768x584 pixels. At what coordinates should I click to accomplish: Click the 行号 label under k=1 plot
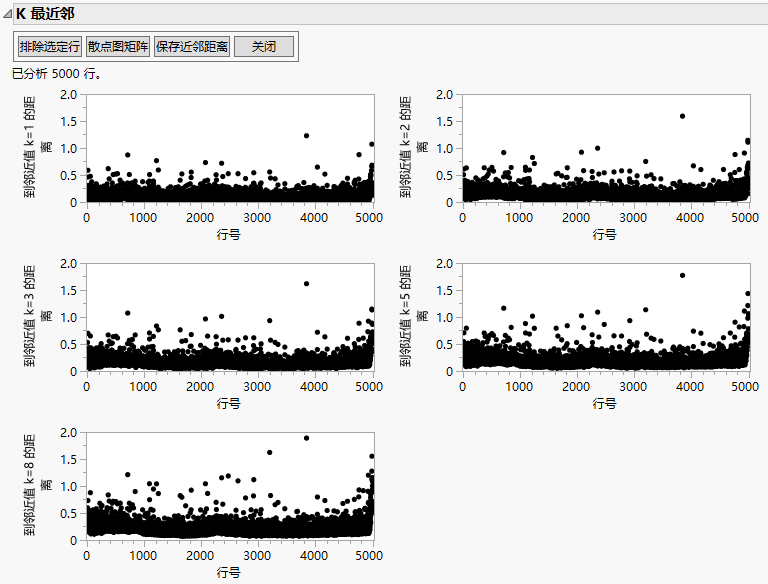pos(229,235)
